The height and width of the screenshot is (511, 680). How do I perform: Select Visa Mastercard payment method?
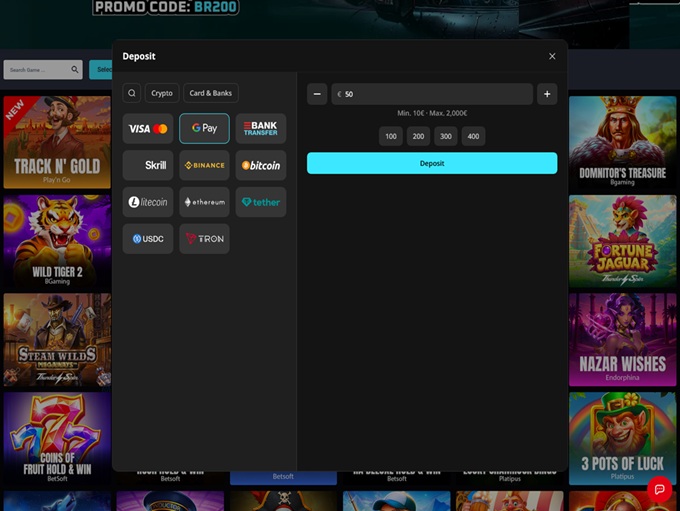pyautogui.click(x=148, y=128)
